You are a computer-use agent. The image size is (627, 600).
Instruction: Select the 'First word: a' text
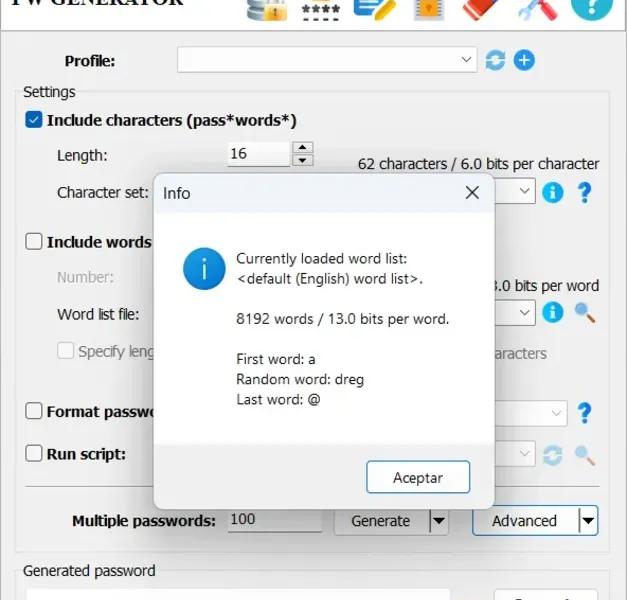[276, 359]
